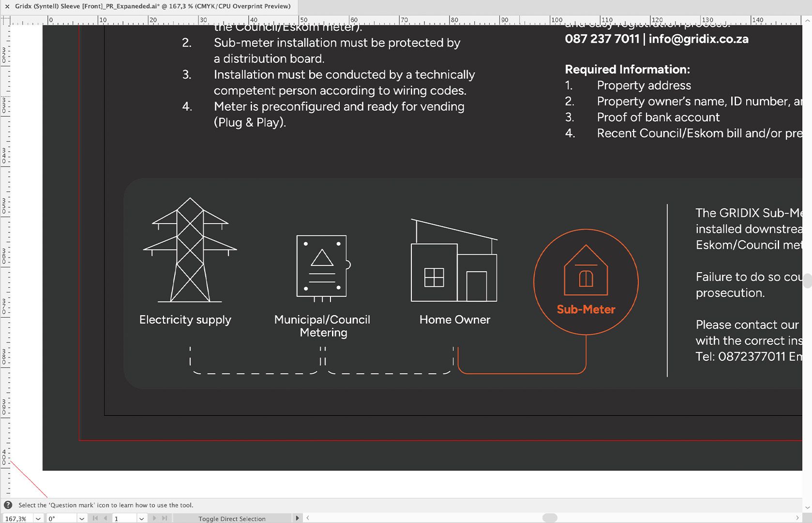Open the status bar options arrow
Image resolution: width=812 pixels, height=523 pixels.
point(297,518)
